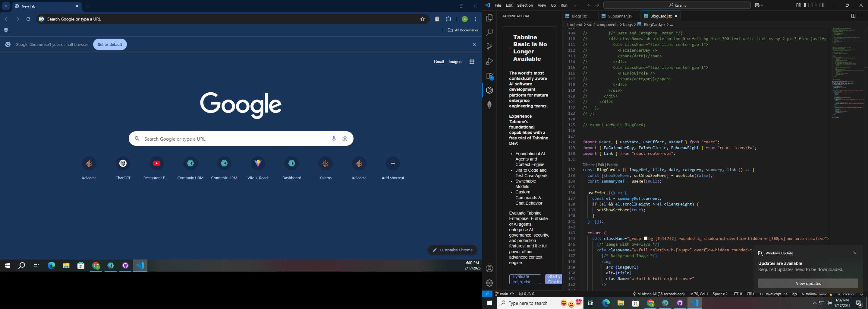Open the Accounts icon in VS Code
This screenshot has height=309, width=868.
pyautogui.click(x=489, y=269)
